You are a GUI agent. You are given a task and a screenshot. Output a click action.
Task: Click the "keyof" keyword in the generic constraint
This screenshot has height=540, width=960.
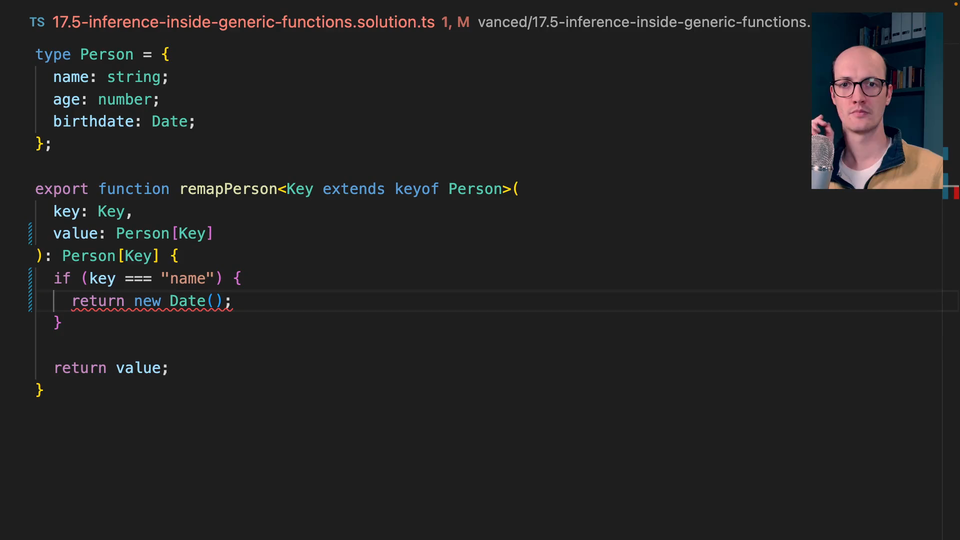[x=416, y=189]
